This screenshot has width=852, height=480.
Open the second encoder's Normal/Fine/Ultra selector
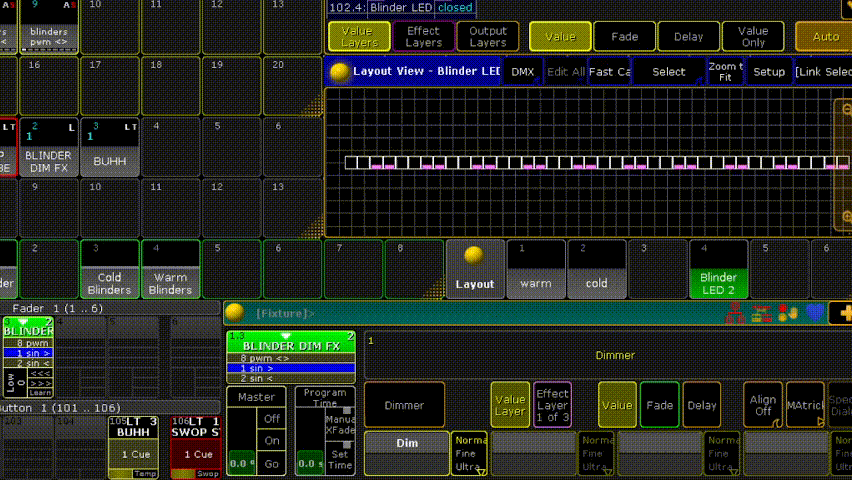(596, 454)
